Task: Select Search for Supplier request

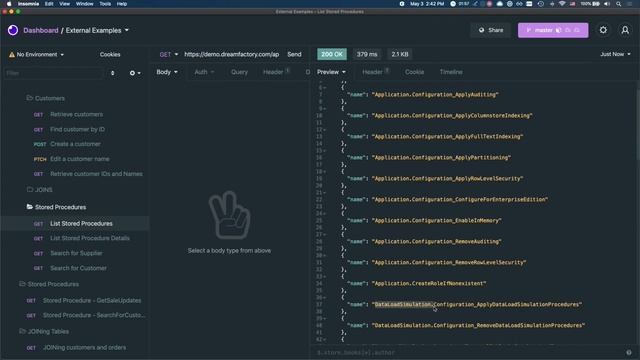Action: coord(76,253)
